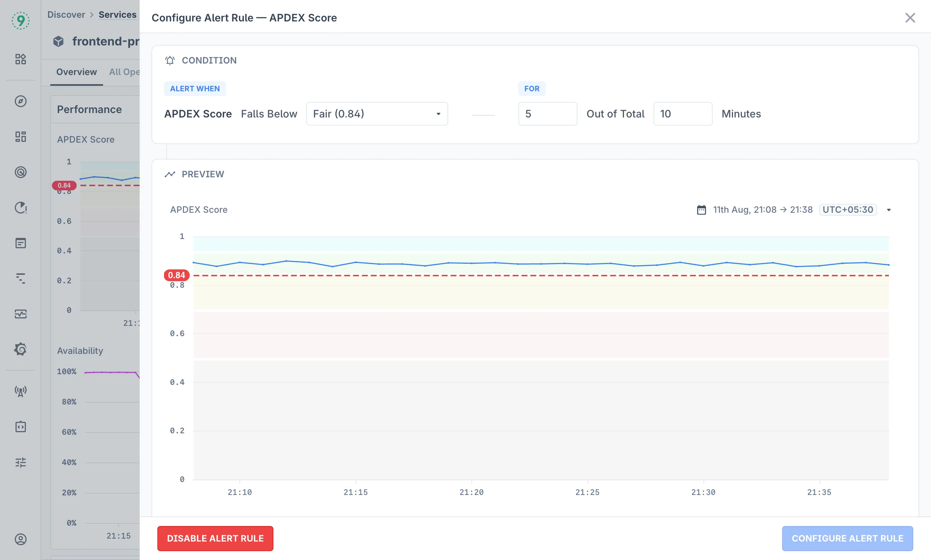This screenshot has width=931, height=560.
Task: Open the Grafana gear sidebar icon
Action: [20, 349]
